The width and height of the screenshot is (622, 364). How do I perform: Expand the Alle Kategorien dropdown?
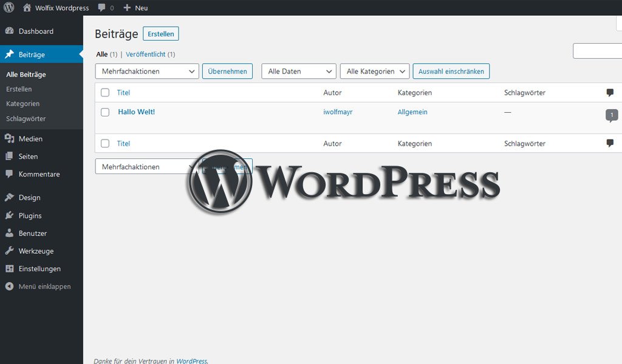pyautogui.click(x=374, y=71)
